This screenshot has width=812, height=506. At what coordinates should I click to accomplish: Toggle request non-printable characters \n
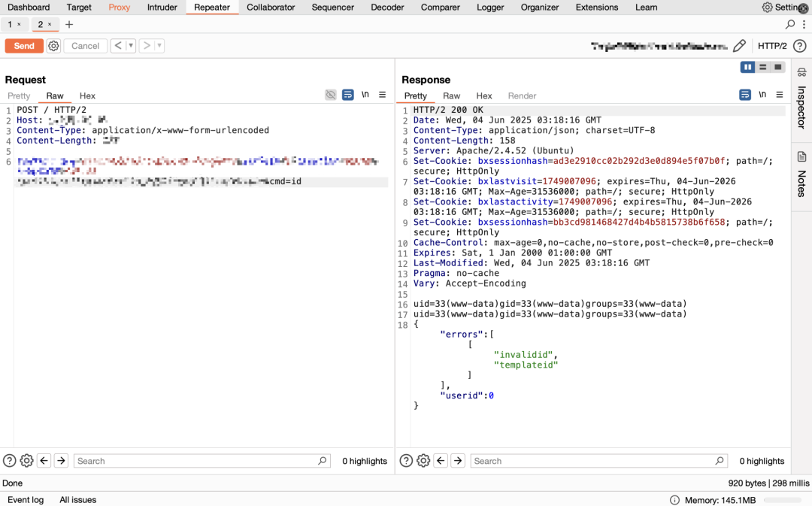pos(365,94)
